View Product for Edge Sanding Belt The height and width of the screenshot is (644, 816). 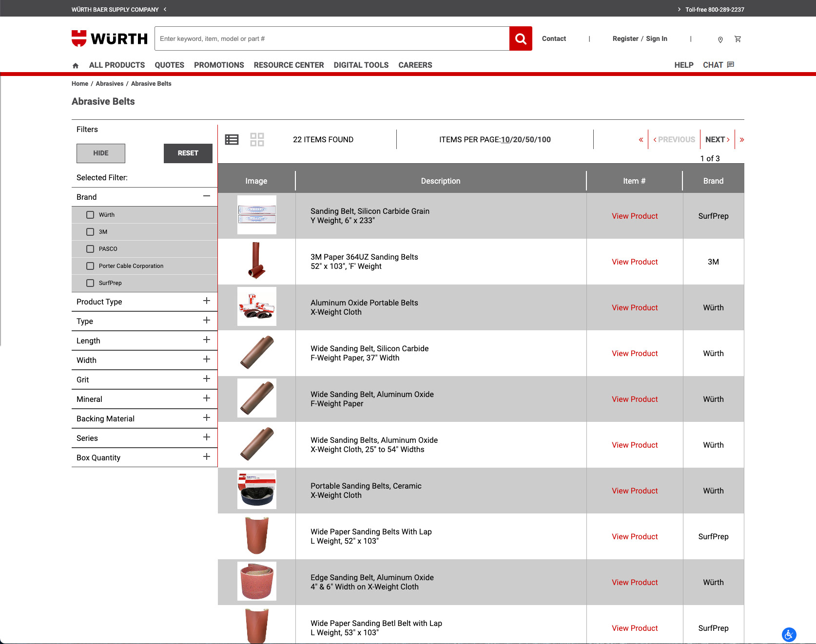(635, 583)
